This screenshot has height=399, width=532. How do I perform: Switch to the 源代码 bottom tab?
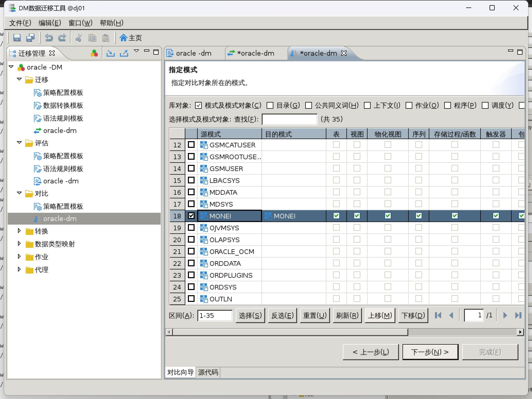tap(208, 372)
